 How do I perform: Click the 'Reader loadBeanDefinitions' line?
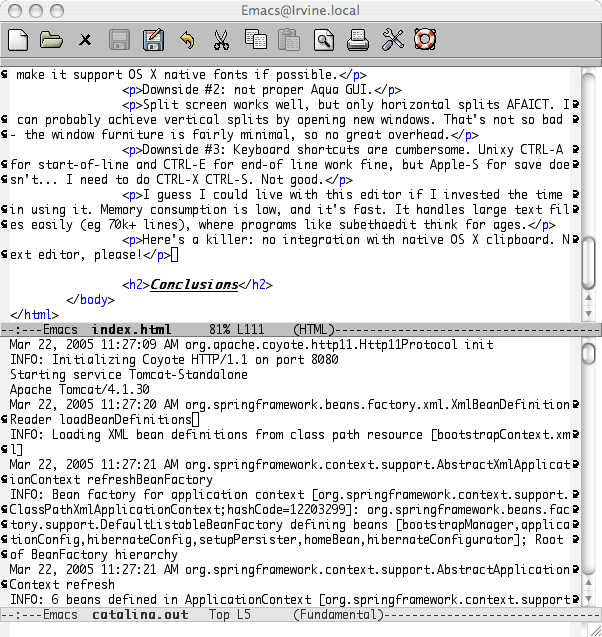[101, 420]
